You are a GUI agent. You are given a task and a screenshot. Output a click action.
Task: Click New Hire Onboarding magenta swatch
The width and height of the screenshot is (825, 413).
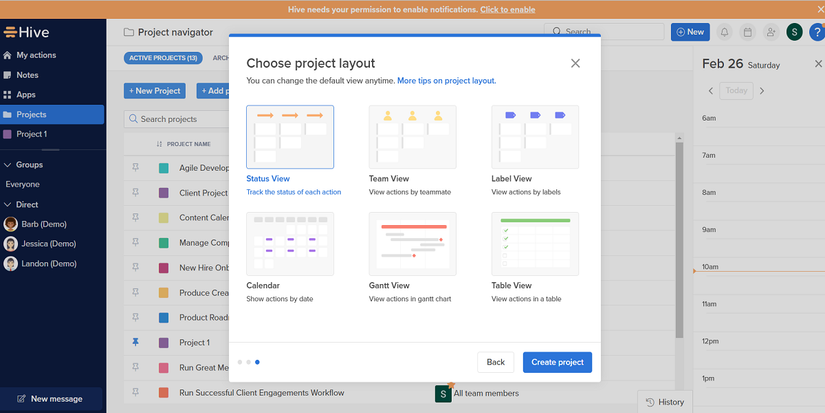(164, 268)
